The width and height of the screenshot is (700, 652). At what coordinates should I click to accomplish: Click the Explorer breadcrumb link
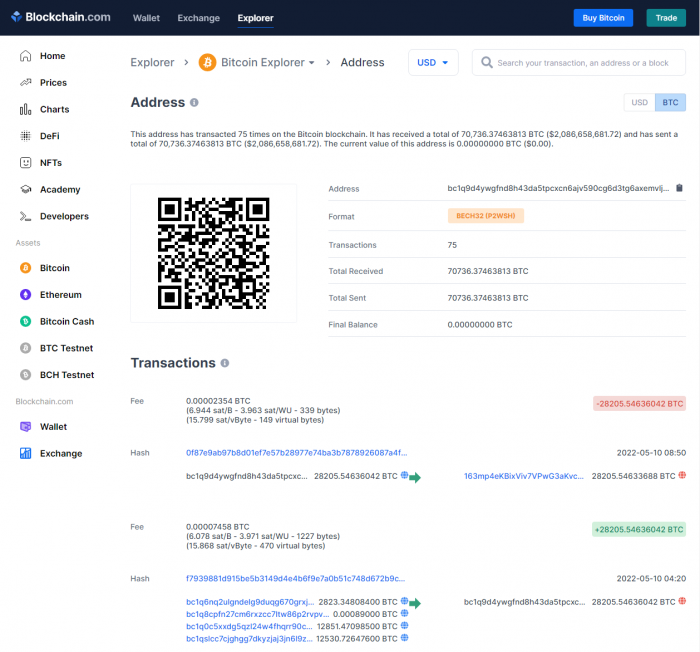tap(152, 63)
